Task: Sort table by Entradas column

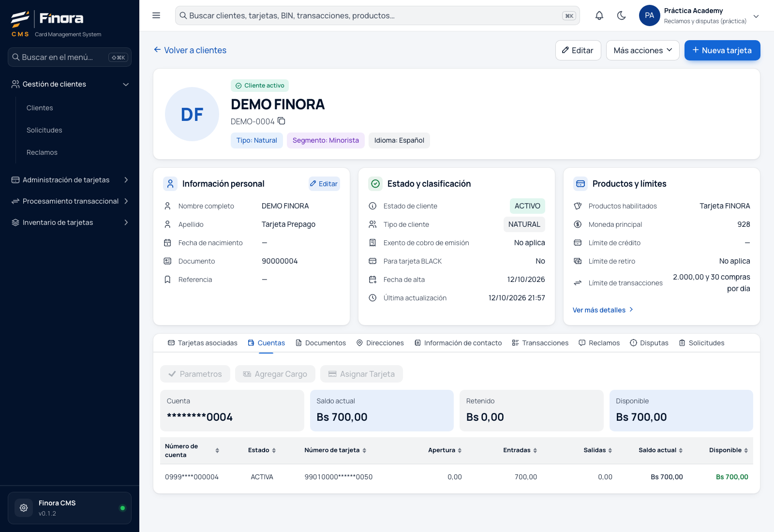Action: coord(535,450)
